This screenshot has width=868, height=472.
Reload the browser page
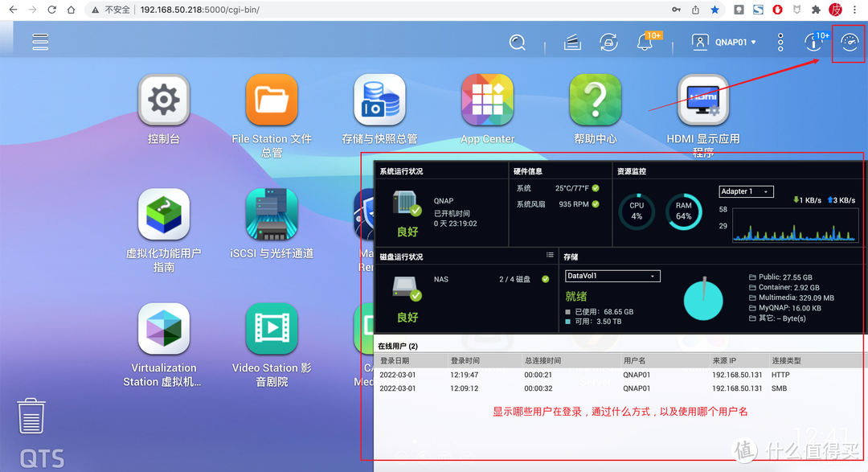(x=51, y=10)
